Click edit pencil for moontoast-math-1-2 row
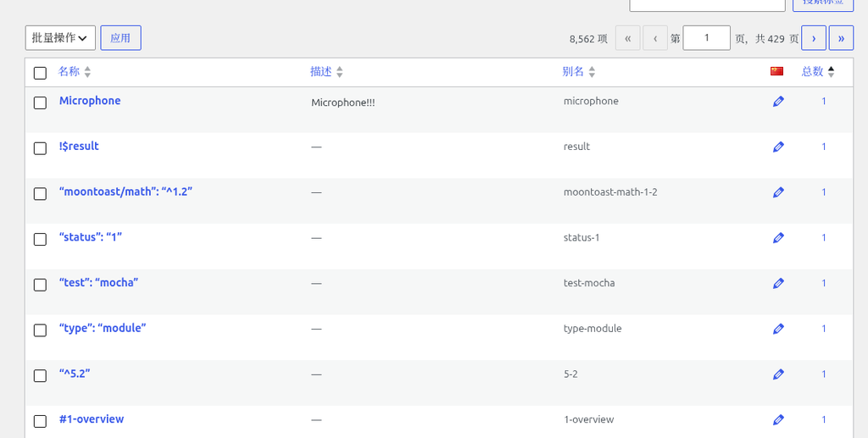The height and width of the screenshot is (438, 868). pyautogui.click(x=778, y=192)
